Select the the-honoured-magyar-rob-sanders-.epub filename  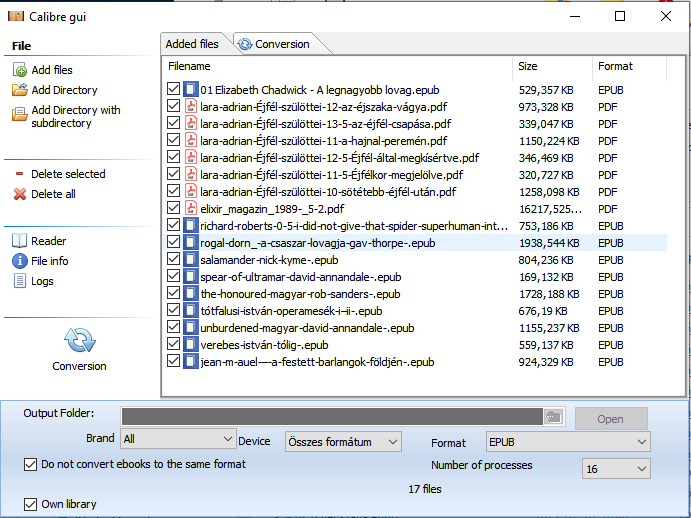coord(300,294)
